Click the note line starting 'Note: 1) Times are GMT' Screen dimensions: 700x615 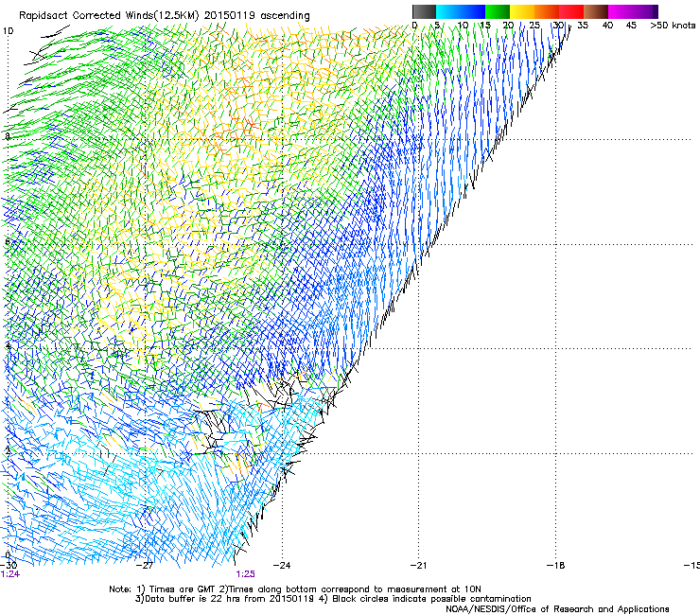[294, 589]
